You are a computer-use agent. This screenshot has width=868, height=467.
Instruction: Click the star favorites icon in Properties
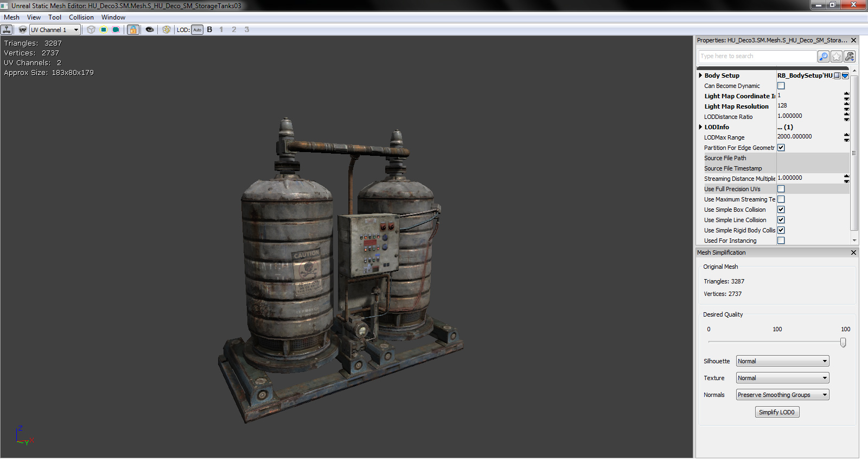(x=837, y=56)
